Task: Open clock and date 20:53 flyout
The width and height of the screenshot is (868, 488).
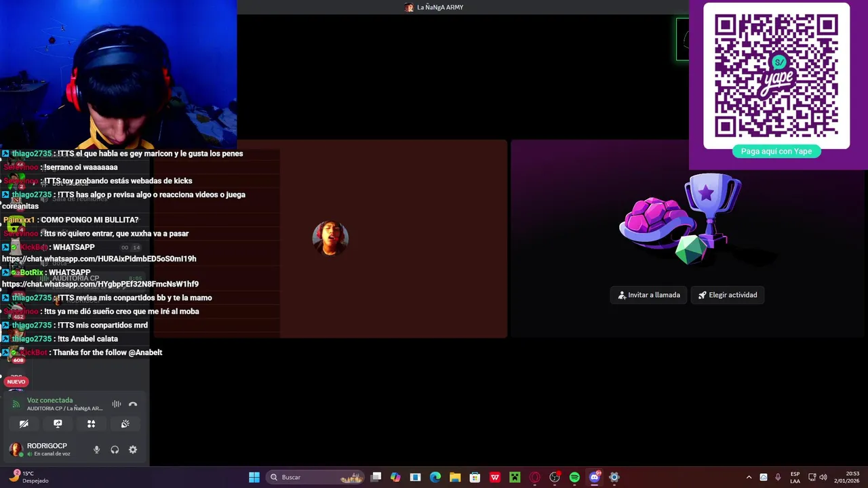Action: (847, 477)
